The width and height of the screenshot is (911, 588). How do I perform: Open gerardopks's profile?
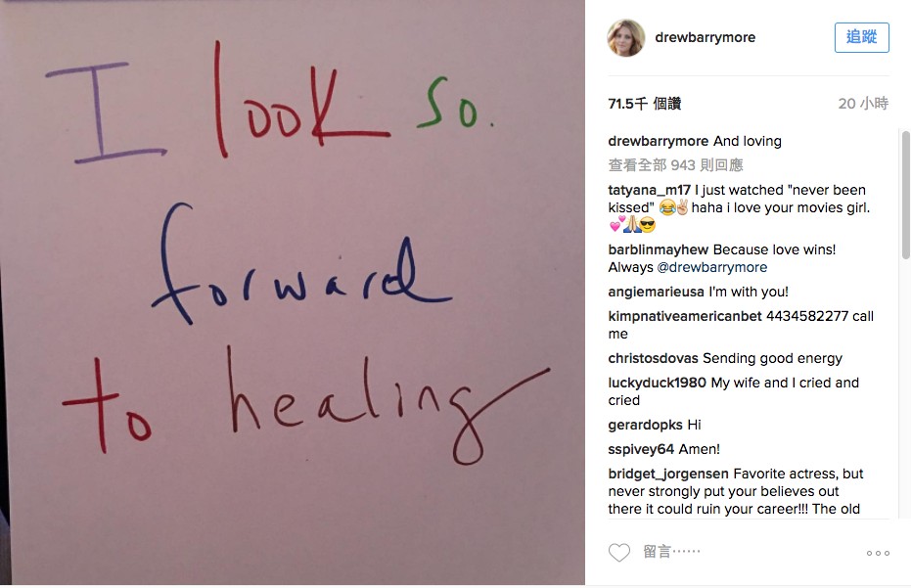645,425
